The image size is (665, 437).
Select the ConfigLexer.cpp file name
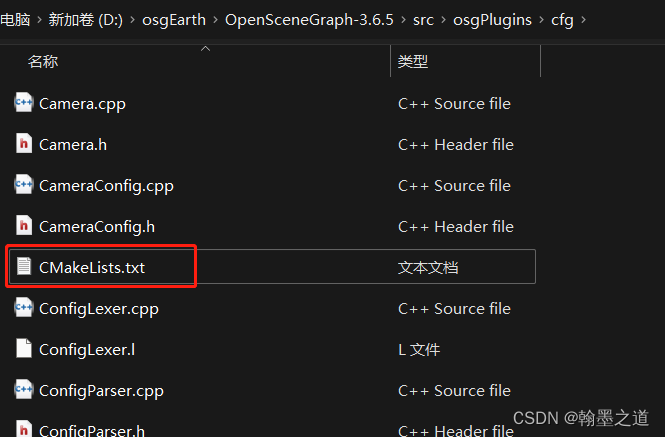(x=99, y=309)
